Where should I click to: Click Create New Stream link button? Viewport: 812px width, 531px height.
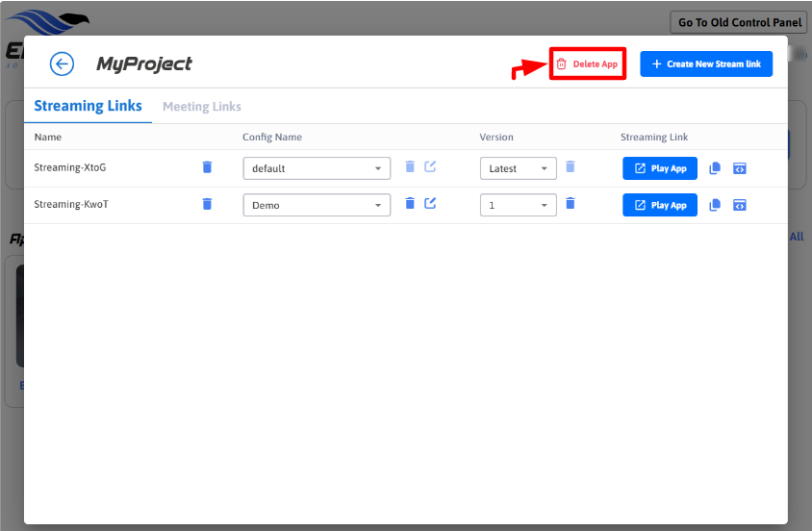(x=706, y=64)
